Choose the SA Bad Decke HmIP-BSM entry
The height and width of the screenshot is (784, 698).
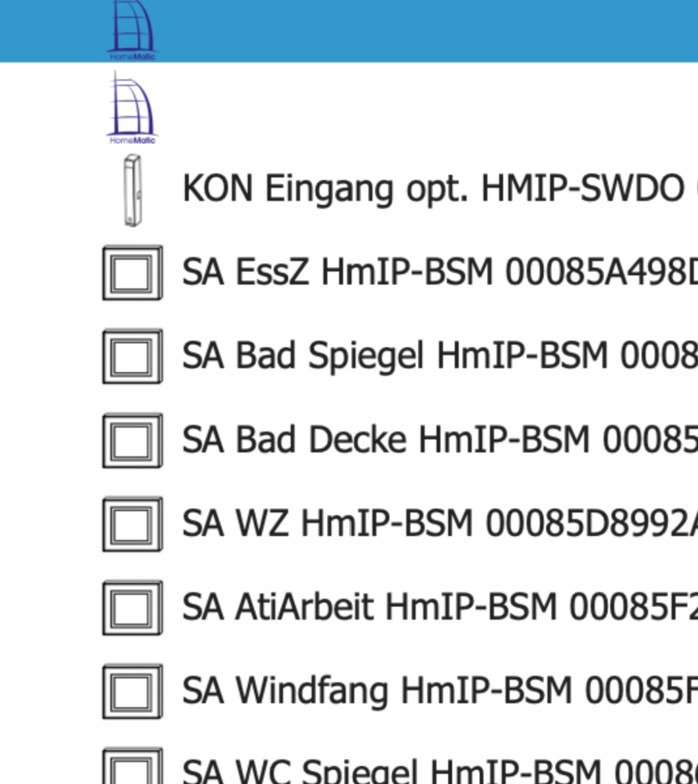[x=439, y=440]
